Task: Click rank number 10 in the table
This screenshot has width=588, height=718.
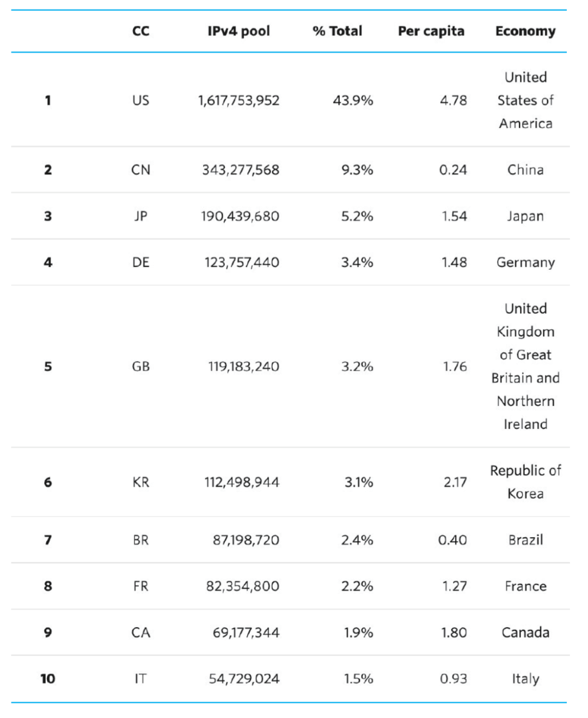Action: coord(48,679)
